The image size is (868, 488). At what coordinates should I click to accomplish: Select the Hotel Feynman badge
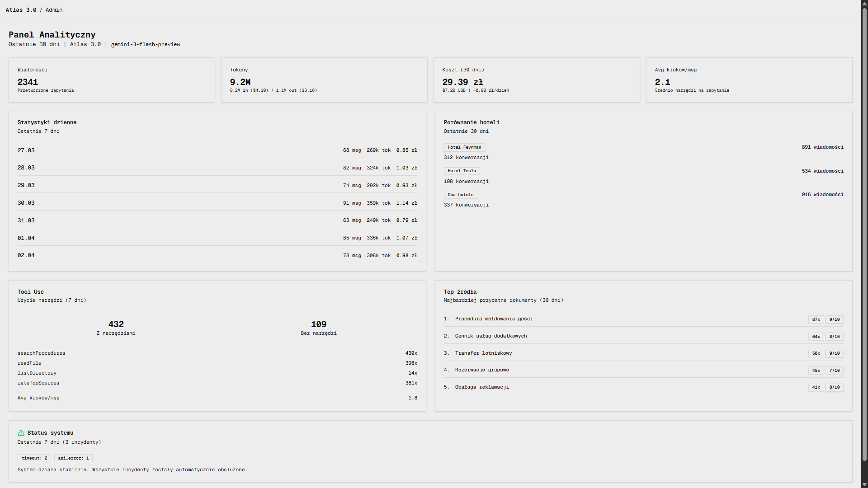pyautogui.click(x=464, y=147)
